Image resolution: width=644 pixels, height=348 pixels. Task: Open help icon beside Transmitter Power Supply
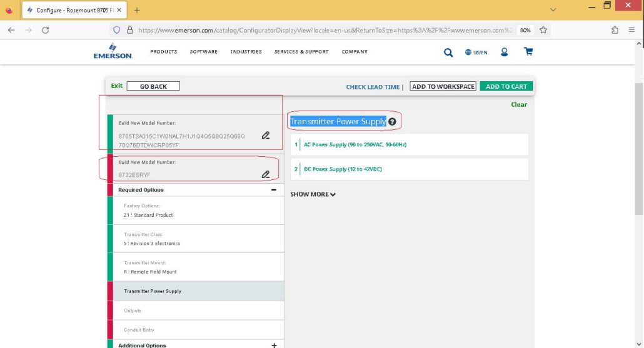(392, 121)
